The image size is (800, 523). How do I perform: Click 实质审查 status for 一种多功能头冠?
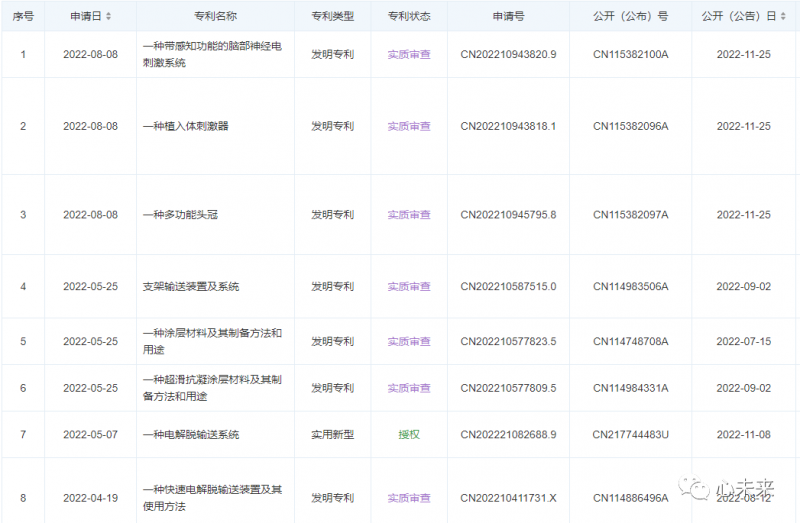coord(408,215)
